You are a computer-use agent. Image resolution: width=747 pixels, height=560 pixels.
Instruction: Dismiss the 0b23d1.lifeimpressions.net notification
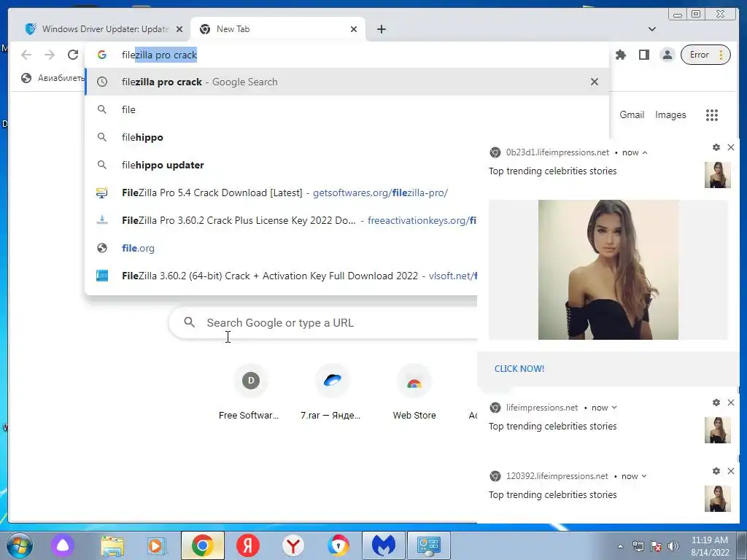coord(731,147)
